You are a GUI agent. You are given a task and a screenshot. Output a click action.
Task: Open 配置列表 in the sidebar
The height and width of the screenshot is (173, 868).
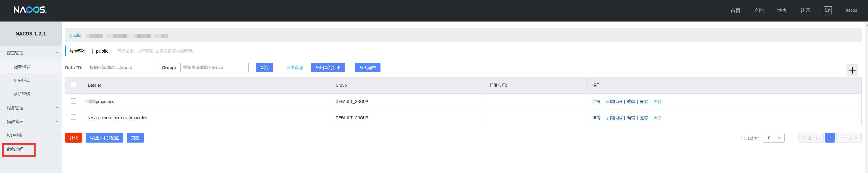(x=22, y=67)
